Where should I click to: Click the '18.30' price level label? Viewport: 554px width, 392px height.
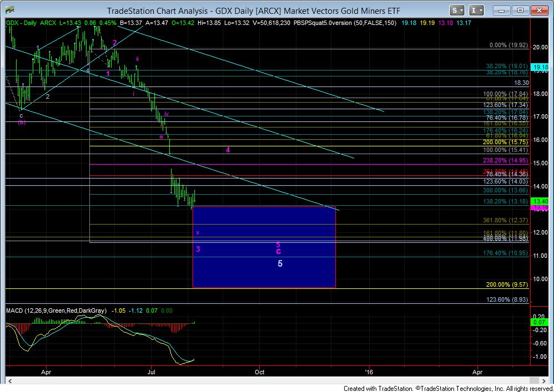click(521, 83)
